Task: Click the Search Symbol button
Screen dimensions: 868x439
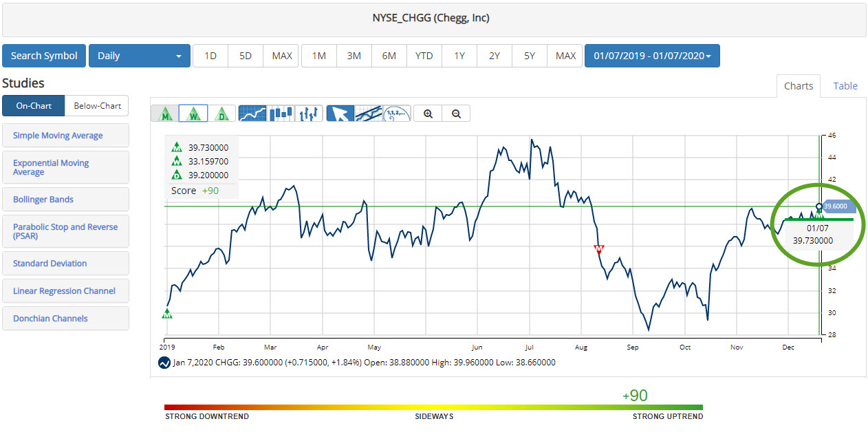Action: pyautogui.click(x=44, y=56)
